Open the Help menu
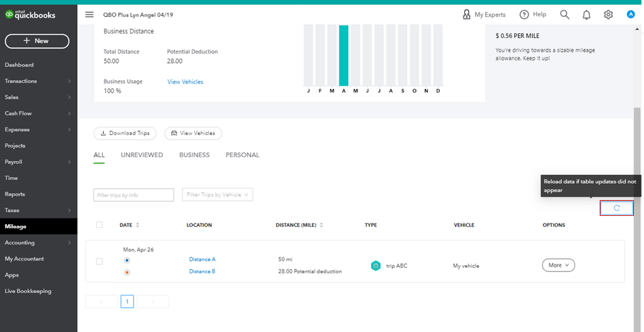Viewport: 644px width, 332px height. click(x=533, y=15)
